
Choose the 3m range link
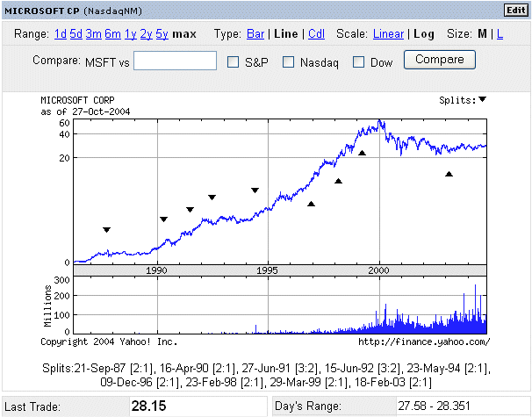[93, 34]
